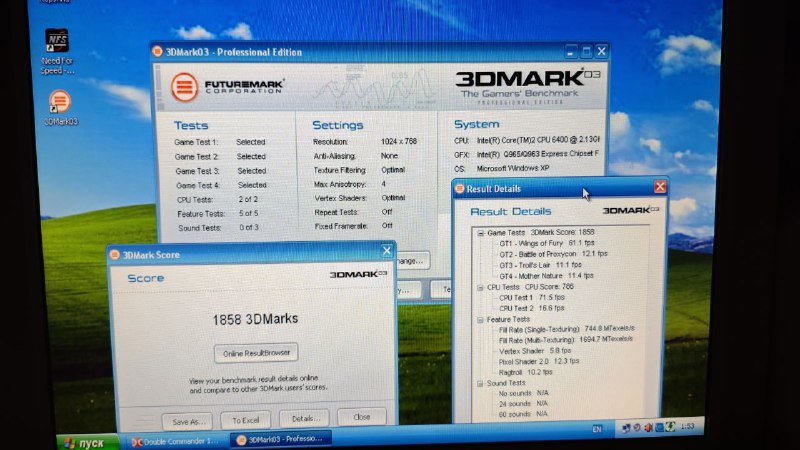Click the Texture Filtering value Optimal
This screenshot has width=800, height=450.
[393, 170]
